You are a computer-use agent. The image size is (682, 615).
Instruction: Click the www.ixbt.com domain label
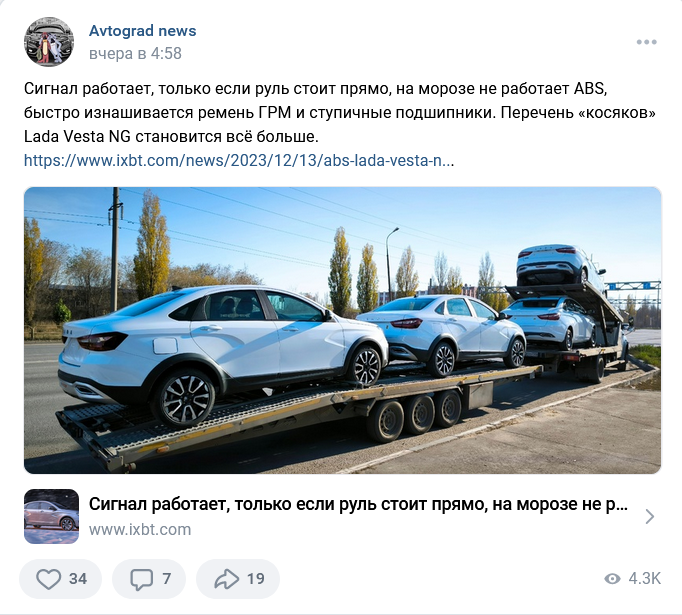(140, 529)
